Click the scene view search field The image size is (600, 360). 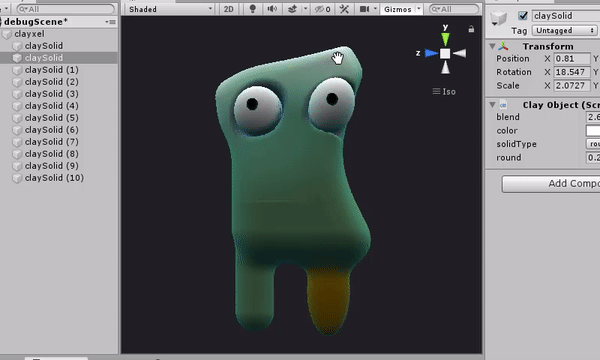(454, 9)
